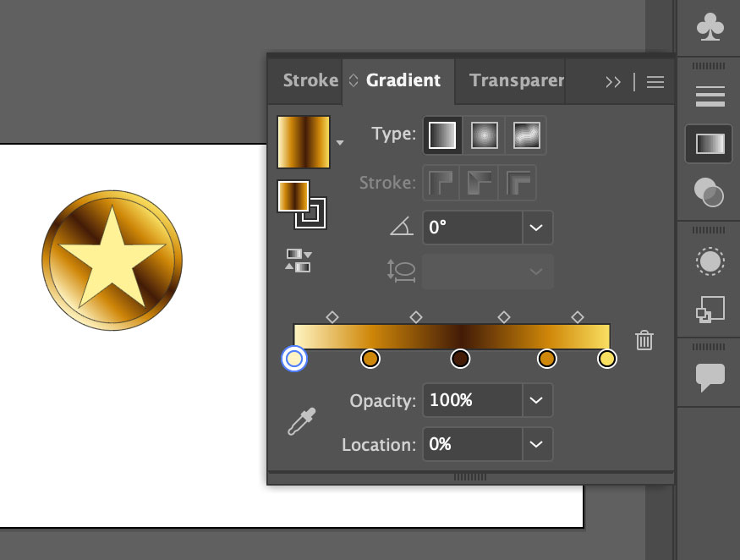740x560 pixels.
Task: Open the Location percentage dropdown
Action: point(536,444)
